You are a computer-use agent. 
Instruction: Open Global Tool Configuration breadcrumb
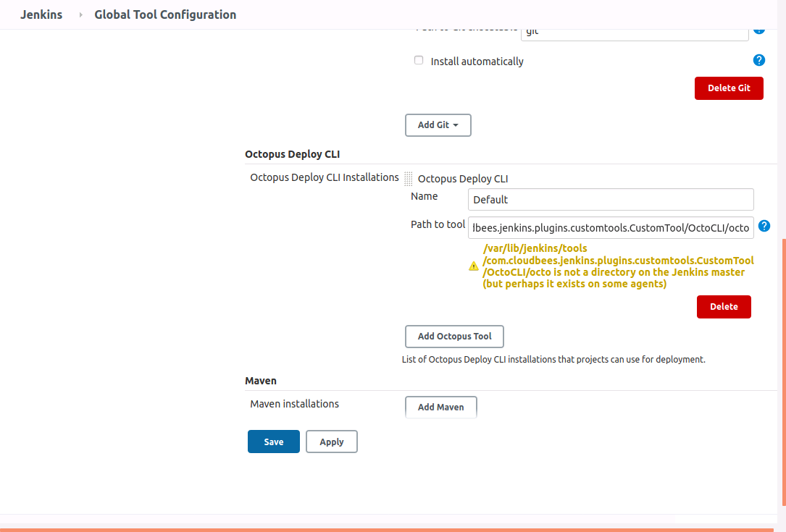[x=165, y=14]
